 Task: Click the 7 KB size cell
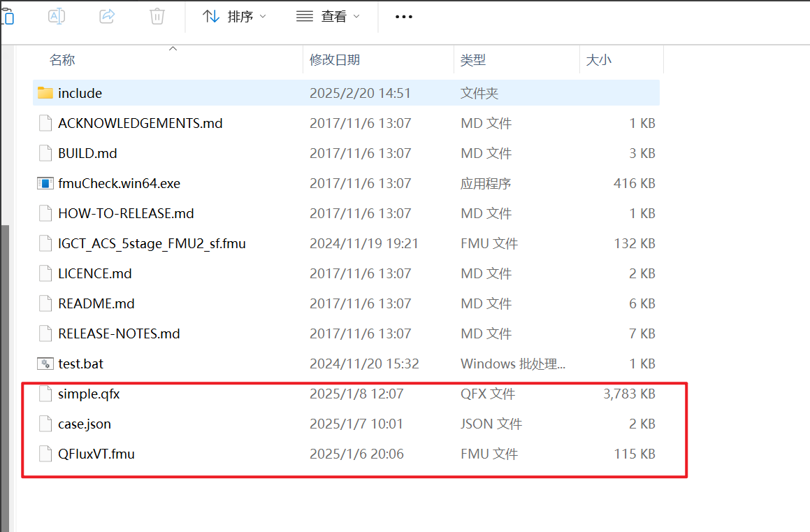click(x=642, y=333)
